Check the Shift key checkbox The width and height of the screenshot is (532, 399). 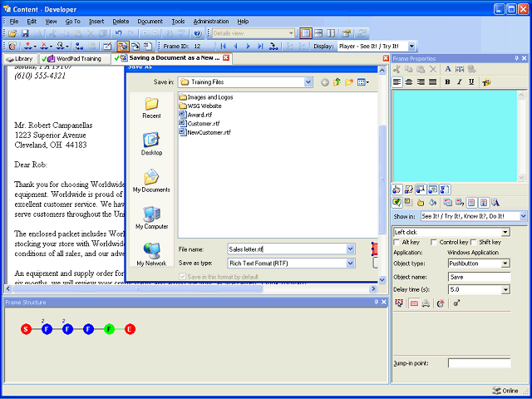473,242
